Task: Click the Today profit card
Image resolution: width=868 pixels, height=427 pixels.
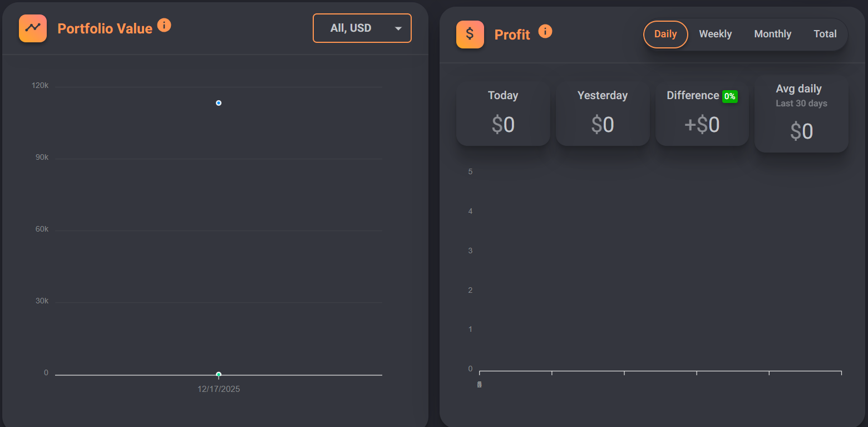Action: (503, 114)
